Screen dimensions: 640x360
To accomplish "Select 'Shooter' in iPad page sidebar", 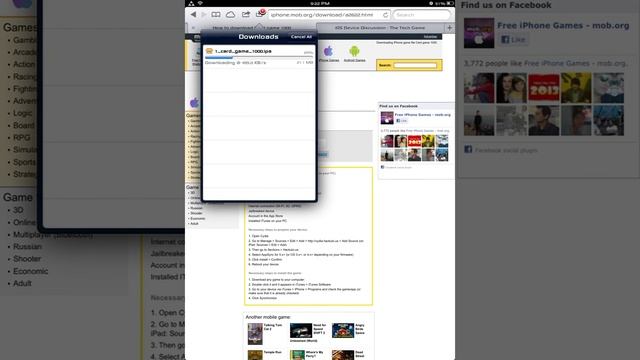I will coord(196,213).
